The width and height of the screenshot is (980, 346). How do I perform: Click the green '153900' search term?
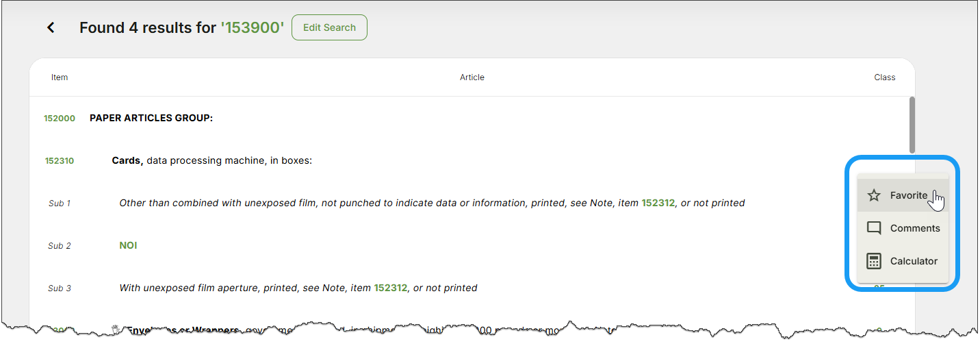point(252,27)
